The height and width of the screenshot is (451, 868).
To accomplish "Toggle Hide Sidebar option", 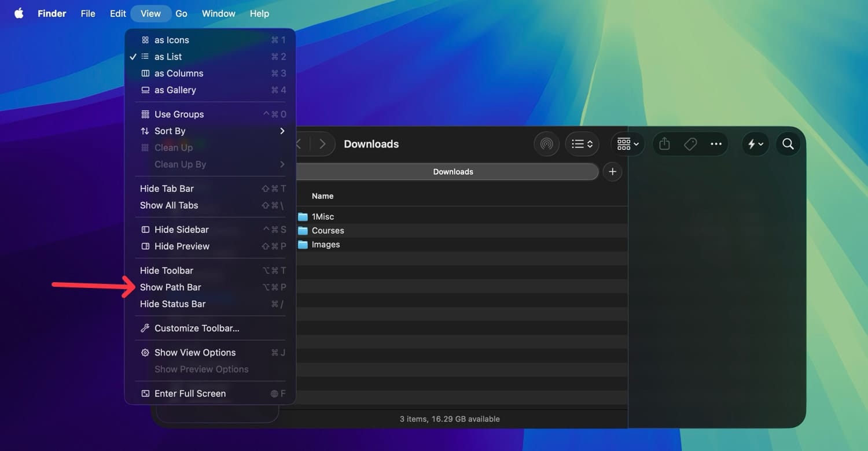I will [181, 229].
